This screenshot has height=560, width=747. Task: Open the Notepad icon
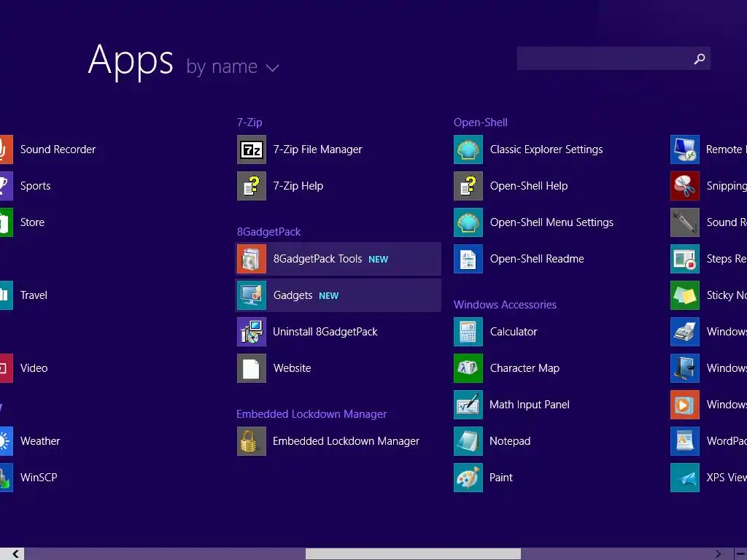(x=468, y=441)
